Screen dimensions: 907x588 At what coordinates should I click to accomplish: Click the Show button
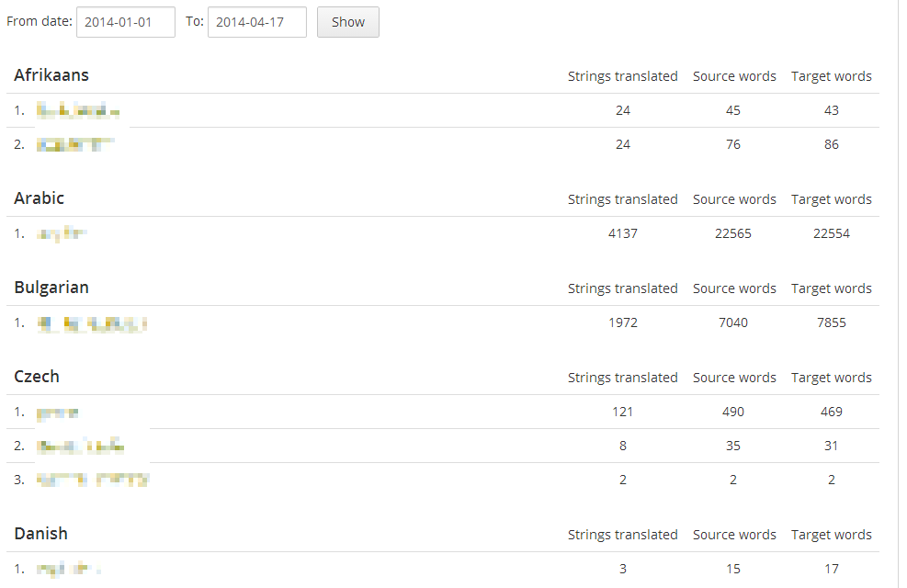348,22
